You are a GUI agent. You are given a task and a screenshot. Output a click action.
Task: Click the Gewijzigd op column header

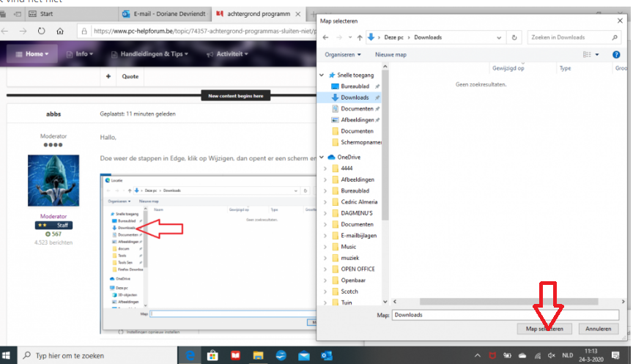(x=508, y=68)
